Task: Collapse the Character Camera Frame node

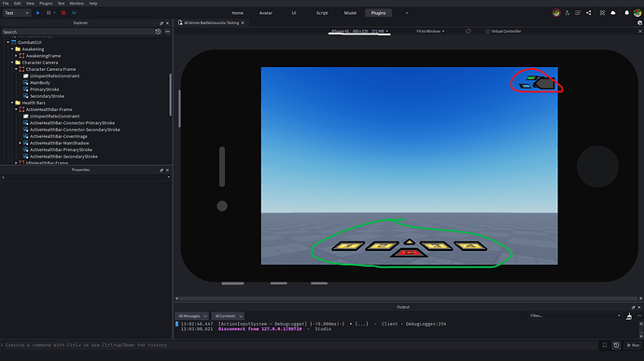Action: [16, 69]
